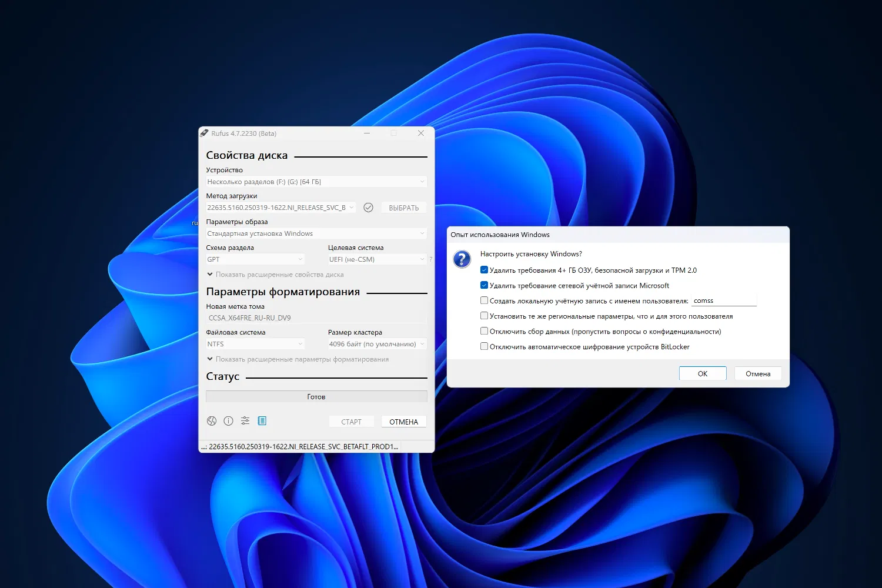Open the Файловая система NTFS dropdown
The width and height of the screenshot is (882, 588).
[255, 344]
